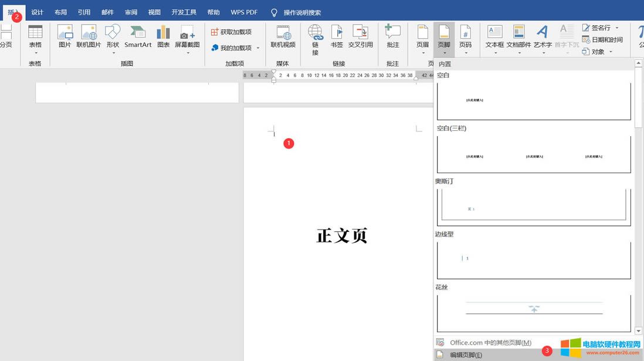644x361 pixels.
Task: Open 联机视频 online video icon
Action: click(283, 36)
